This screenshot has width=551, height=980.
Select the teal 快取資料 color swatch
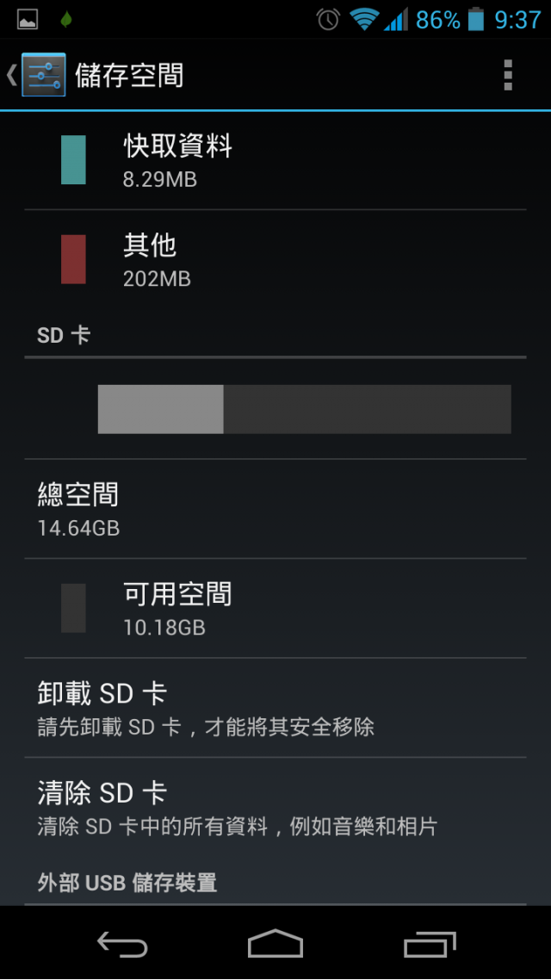coord(73,160)
